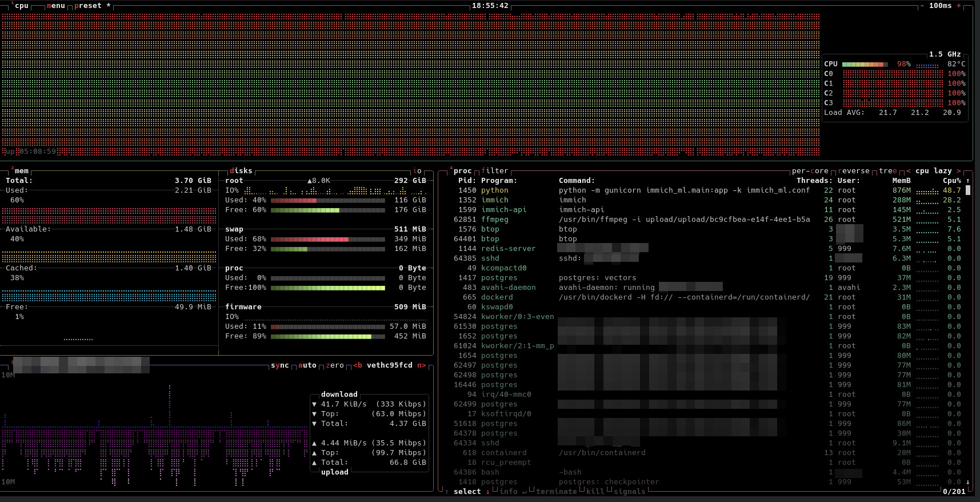This screenshot has height=502, width=980.
Task: Toggle tree view for processes
Action: coord(887,171)
